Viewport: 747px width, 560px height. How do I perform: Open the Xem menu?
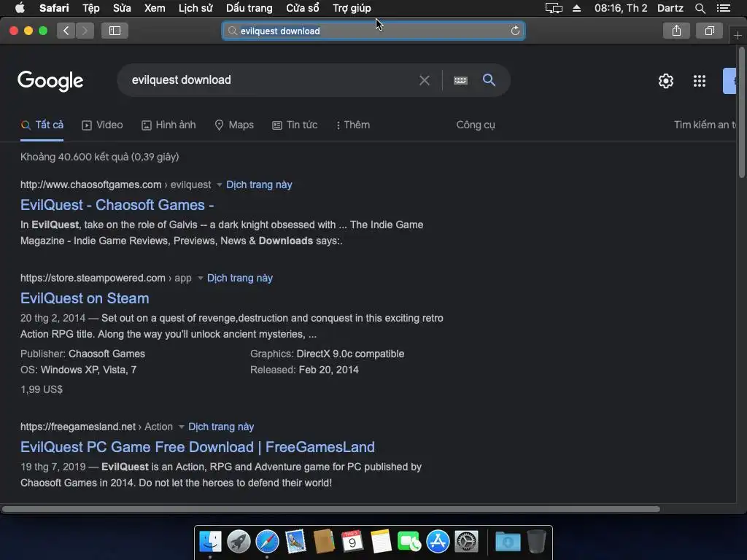click(155, 8)
